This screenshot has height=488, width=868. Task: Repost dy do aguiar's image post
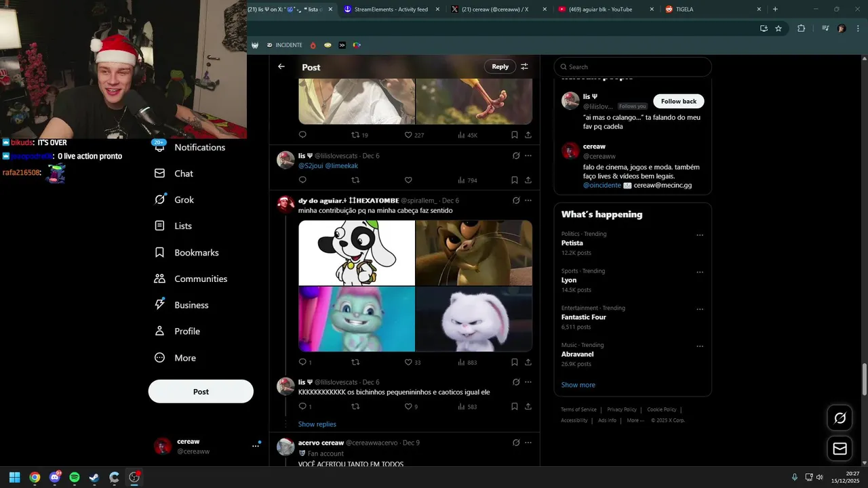(x=355, y=363)
